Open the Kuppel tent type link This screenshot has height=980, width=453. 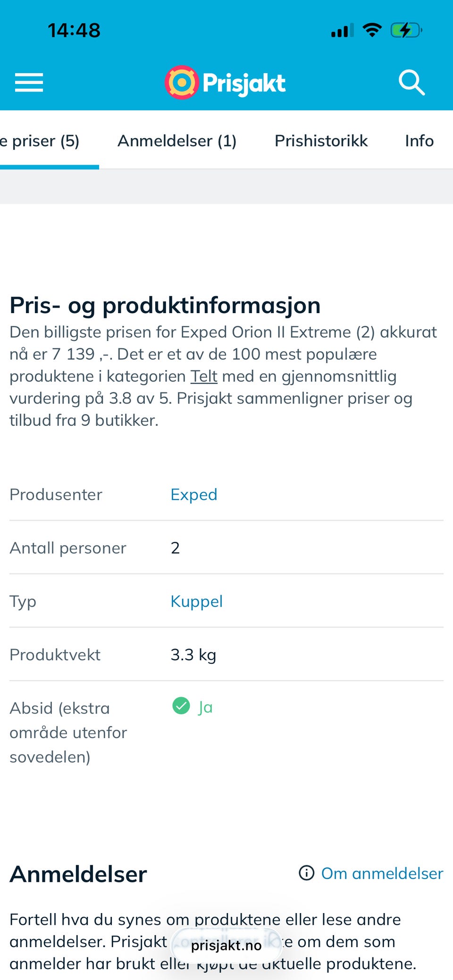196,601
